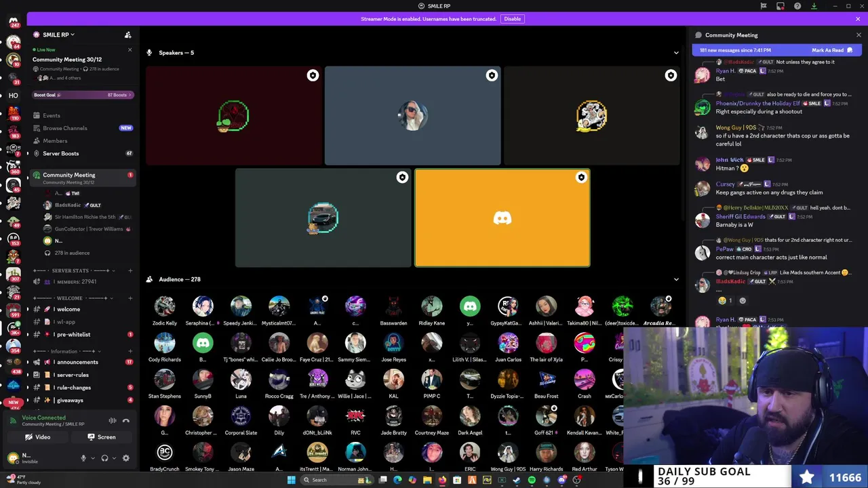Click the Boost Goal progress bar
This screenshot has height=488, width=868.
[82, 95]
